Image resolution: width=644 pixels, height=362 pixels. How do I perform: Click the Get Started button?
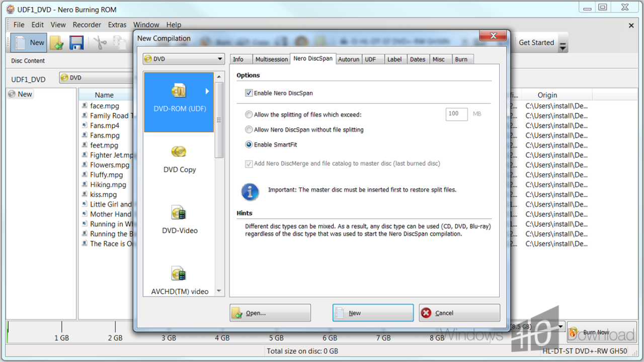click(x=536, y=43)
